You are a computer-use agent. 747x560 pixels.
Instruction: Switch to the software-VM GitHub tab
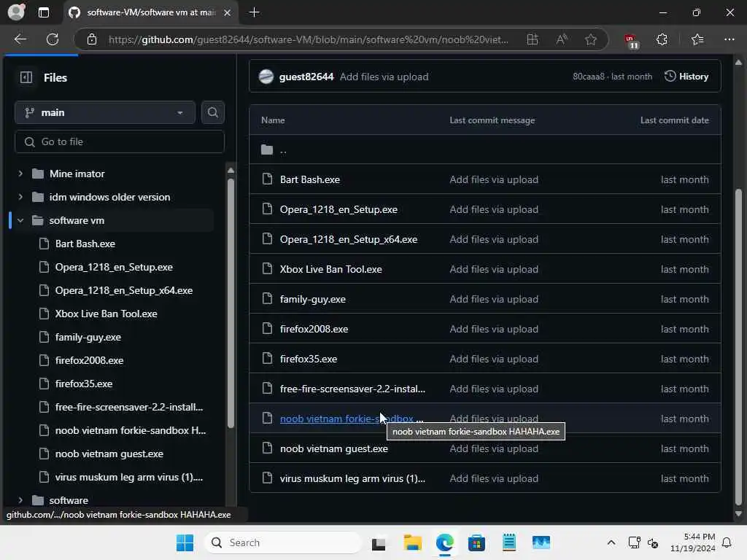[150, 12]
